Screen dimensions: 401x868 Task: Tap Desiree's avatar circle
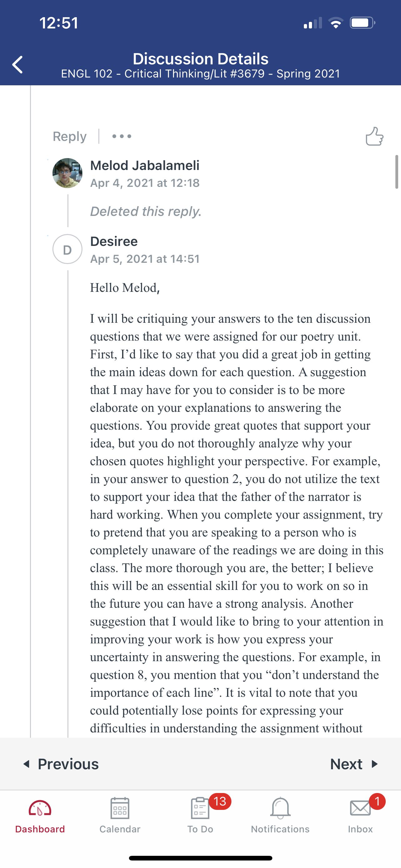click(x=67, y=249)
